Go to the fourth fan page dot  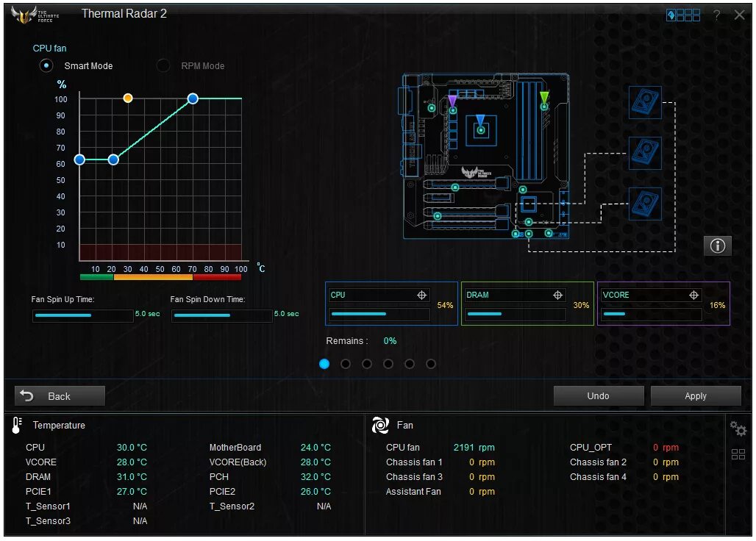(x=388, y=364)
